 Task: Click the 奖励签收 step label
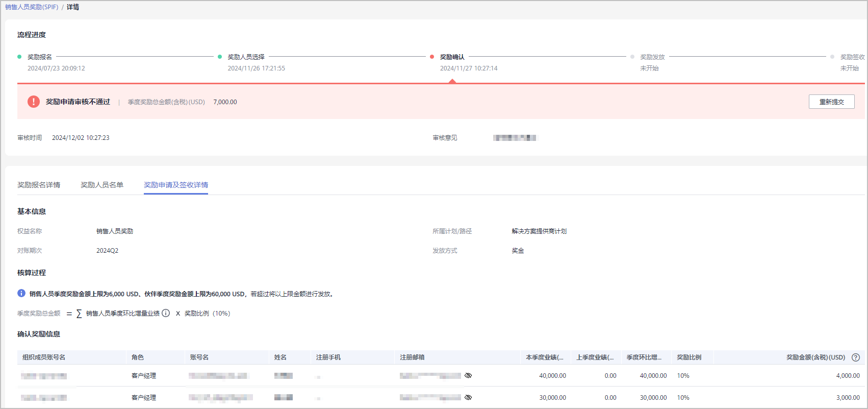click(x=852, y=57)
